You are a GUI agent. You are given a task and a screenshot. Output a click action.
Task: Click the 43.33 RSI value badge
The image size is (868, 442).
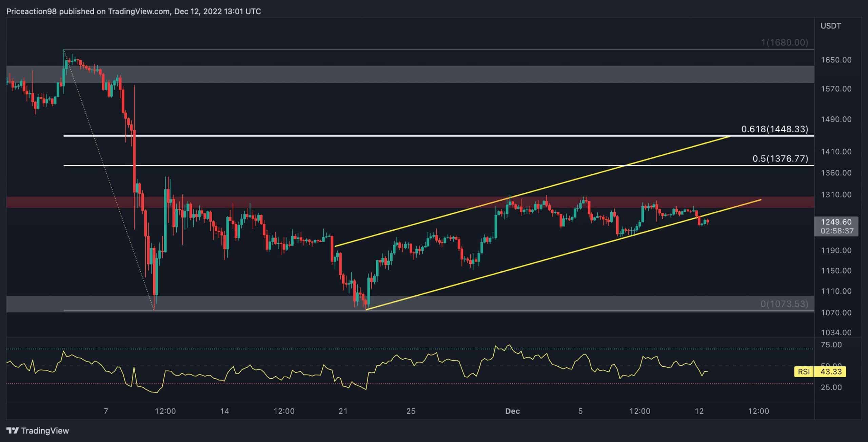(831, 372)
